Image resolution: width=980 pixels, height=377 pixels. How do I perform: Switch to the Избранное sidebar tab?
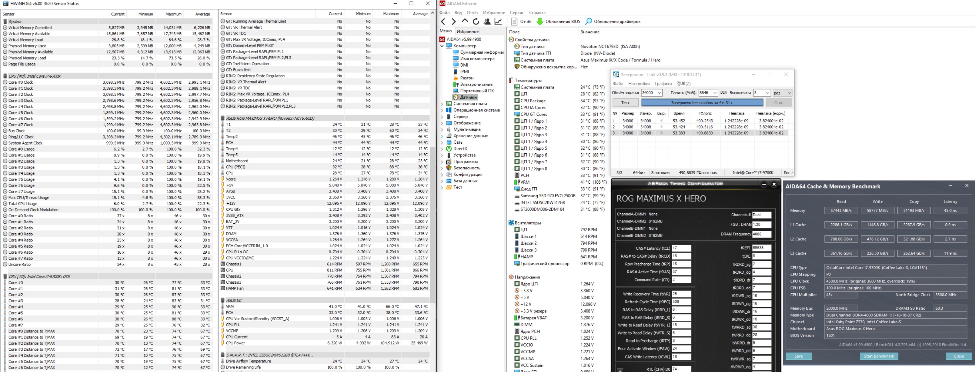point(467,32)
